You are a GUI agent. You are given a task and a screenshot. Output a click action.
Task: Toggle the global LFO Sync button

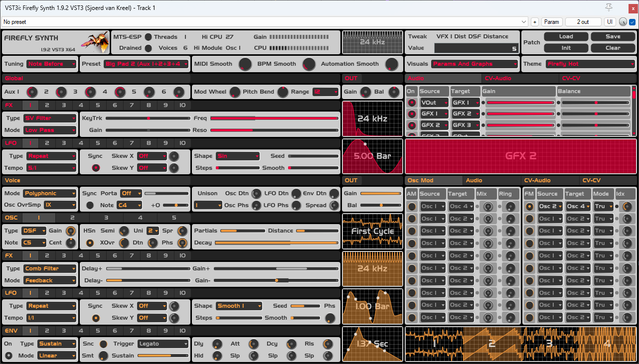tap(95, 168)
